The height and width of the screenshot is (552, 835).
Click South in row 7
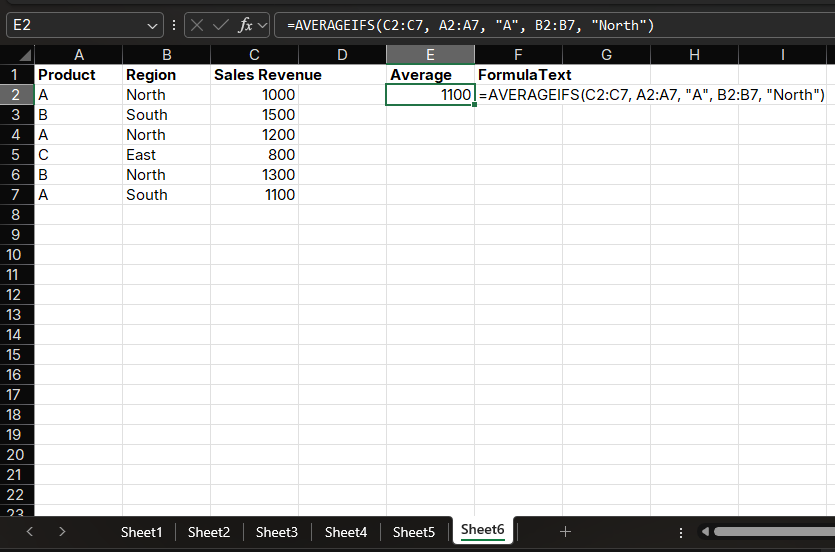coord(167,195)
